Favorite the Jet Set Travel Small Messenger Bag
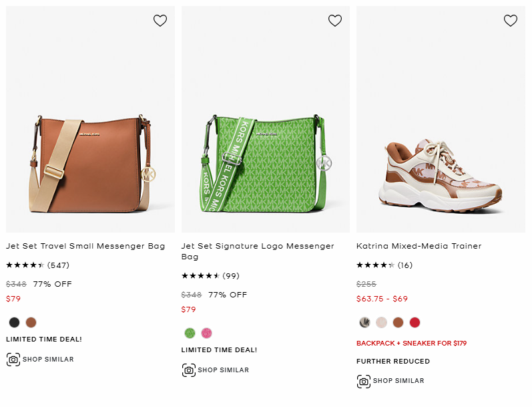Viewport: 532px width, 407px height. (160, 21)
